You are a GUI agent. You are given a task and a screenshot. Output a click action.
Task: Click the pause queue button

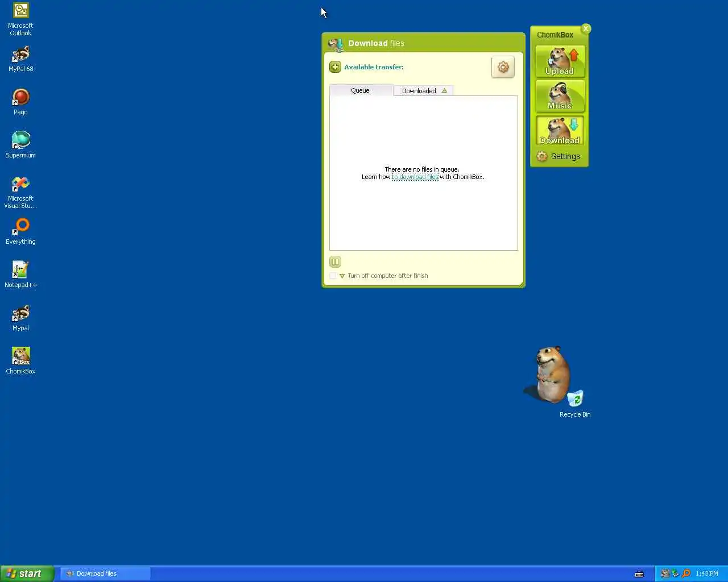click(x=335, y=261)
